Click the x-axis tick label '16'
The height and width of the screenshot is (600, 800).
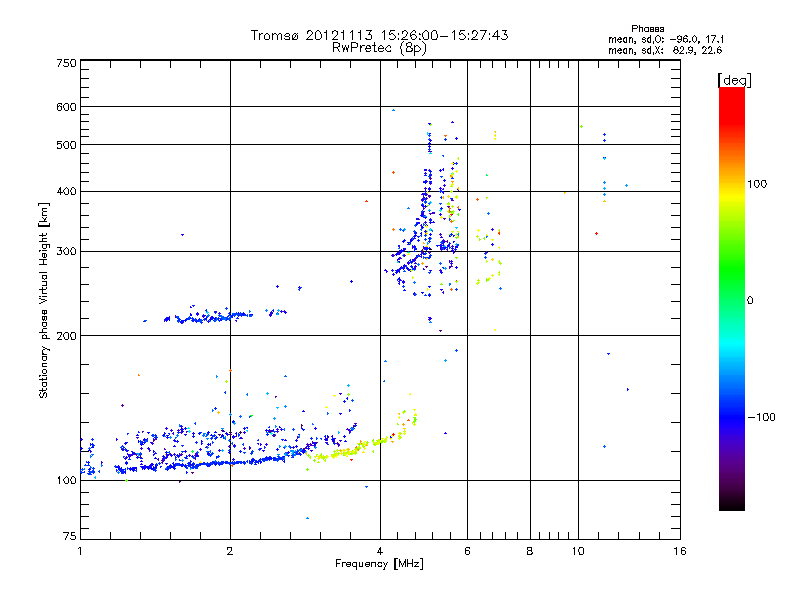(x=680, y=551)
